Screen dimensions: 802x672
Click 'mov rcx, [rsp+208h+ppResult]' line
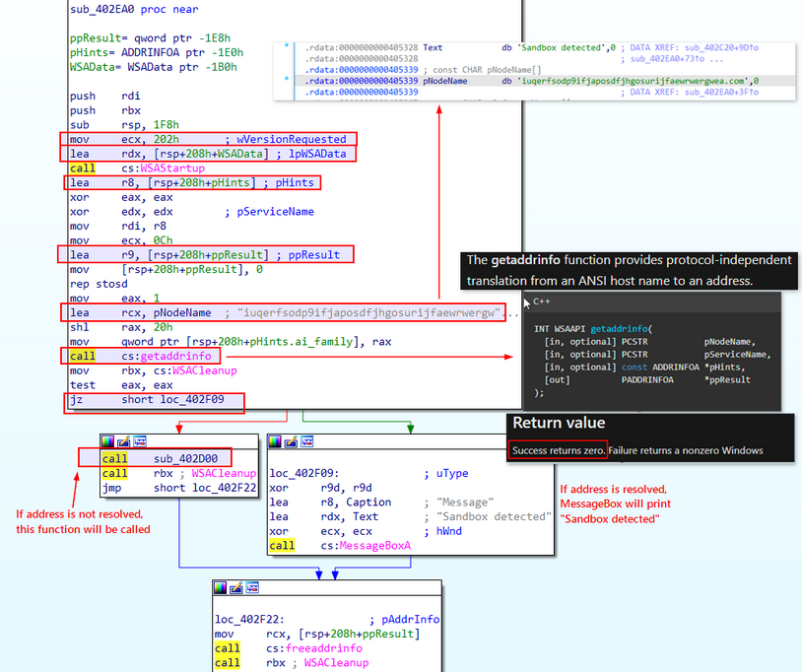317,634
